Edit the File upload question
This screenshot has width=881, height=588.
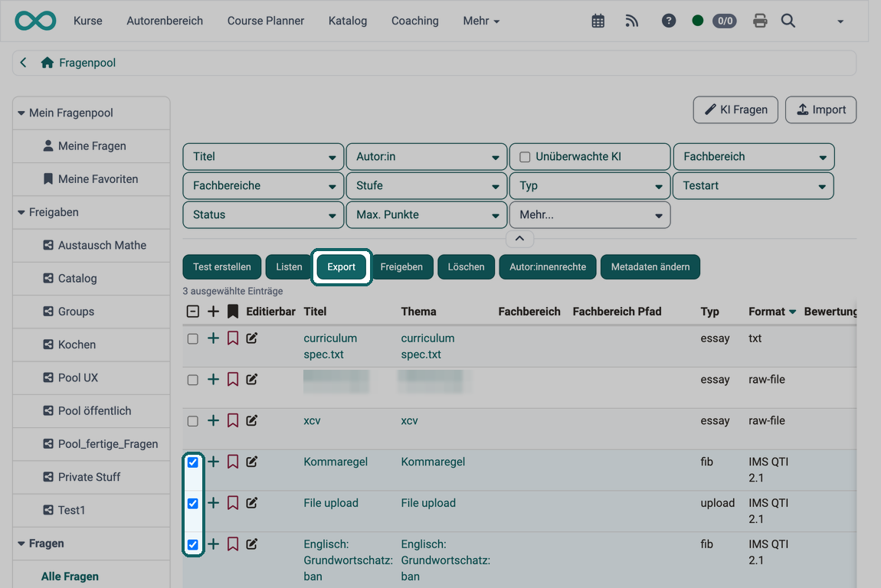(x=252, y=503)
